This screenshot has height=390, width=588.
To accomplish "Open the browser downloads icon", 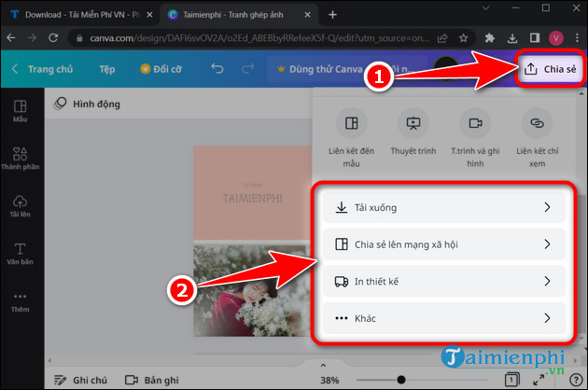I will (512, 38).
